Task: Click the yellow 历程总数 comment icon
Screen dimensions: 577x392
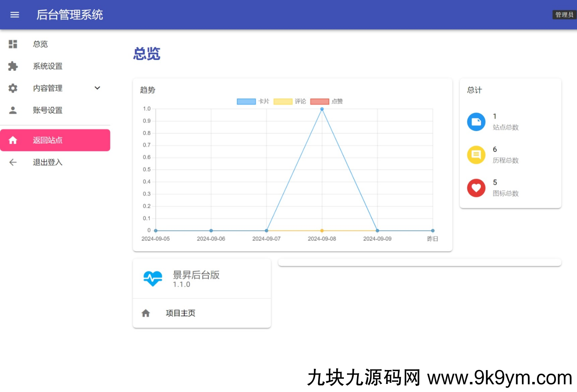Action: 476,155
